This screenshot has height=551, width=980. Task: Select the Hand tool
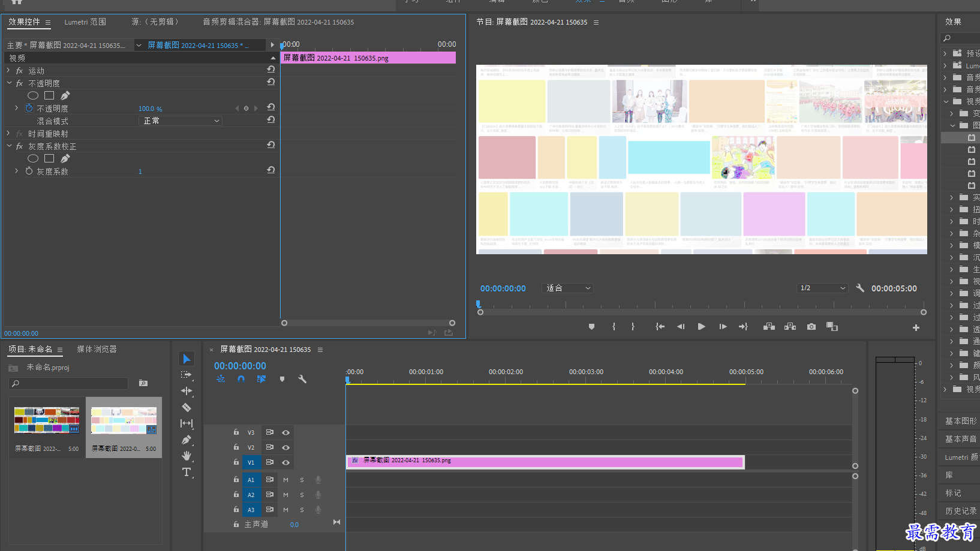(187, 456)
